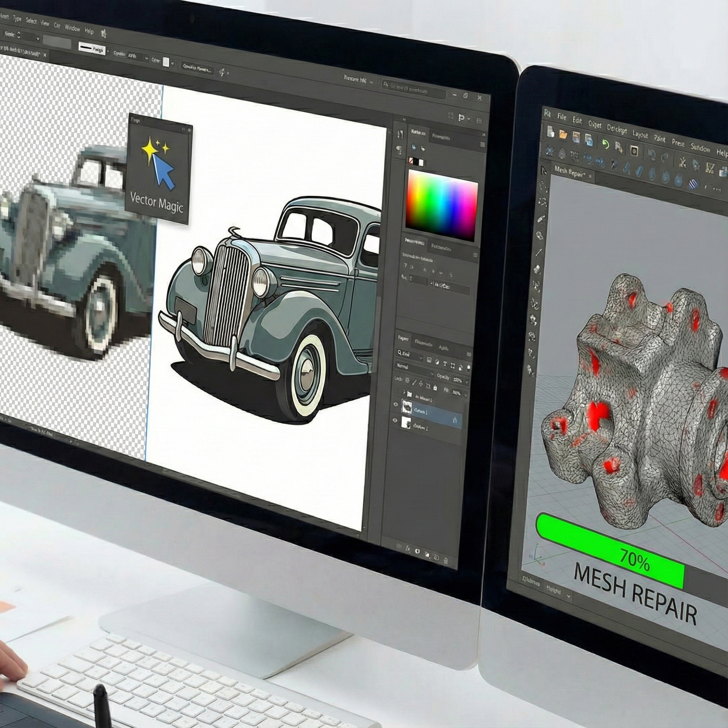Open the layers Fill dropdown arrow
Screen dimensions: 728x728
pyautogui.click(x=465, y=395)
